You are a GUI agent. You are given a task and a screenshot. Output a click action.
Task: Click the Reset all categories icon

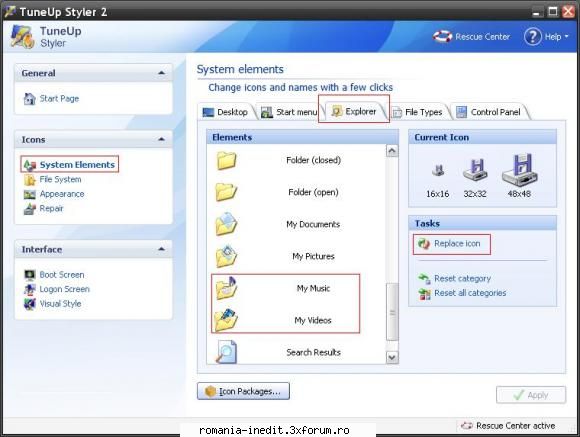click(424, 293)
